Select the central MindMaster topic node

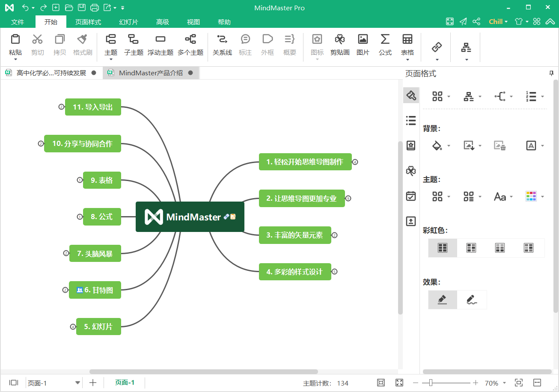click(190, 217)
